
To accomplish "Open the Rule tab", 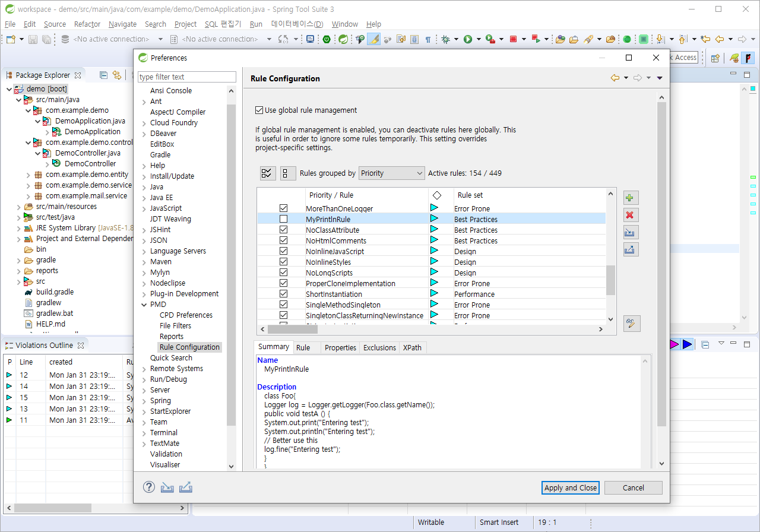I will coord(303,348).
